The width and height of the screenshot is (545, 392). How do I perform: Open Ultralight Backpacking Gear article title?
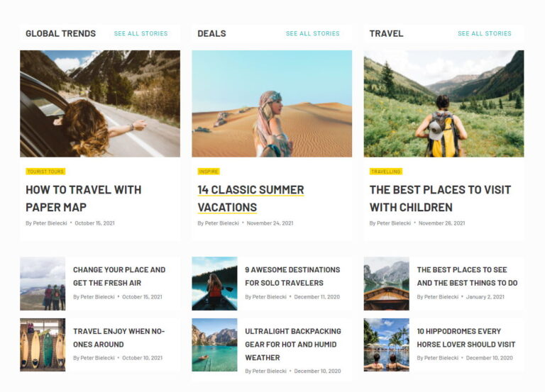pos(293,345)
